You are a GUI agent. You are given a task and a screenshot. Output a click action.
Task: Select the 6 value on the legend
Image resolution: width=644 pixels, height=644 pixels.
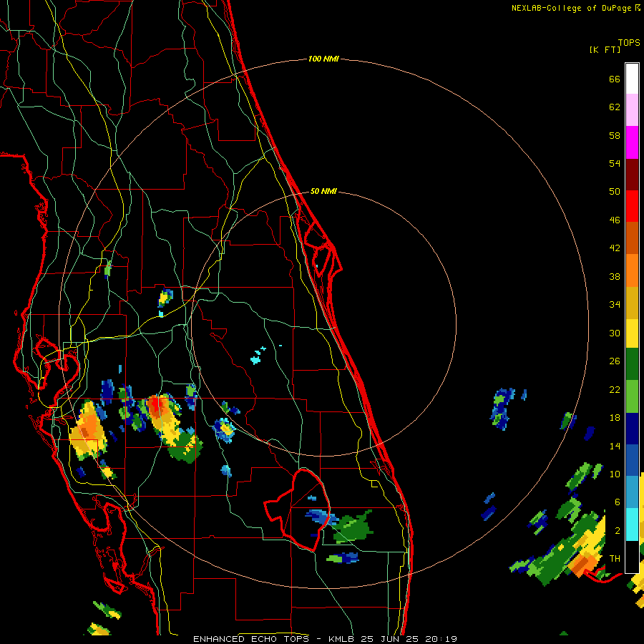[618, 502]
